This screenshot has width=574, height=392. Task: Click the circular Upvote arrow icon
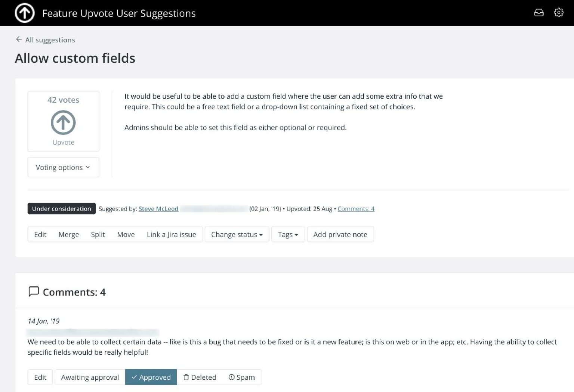(63, 122)
